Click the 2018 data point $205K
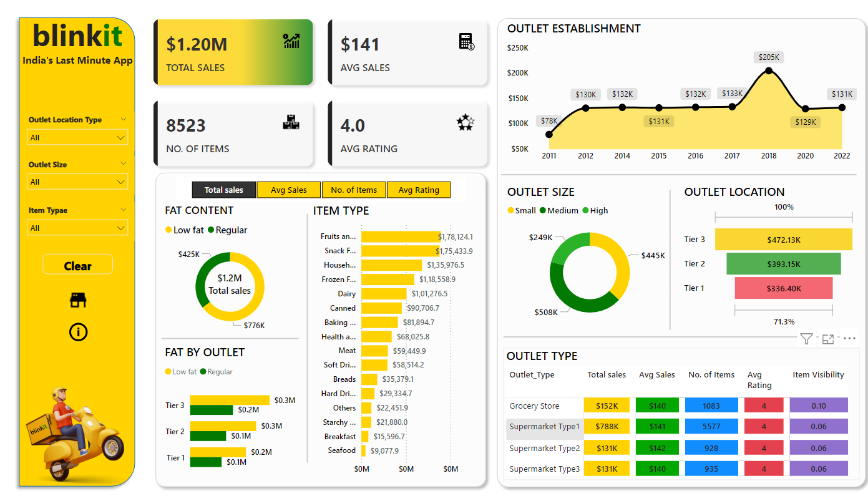 769,70
